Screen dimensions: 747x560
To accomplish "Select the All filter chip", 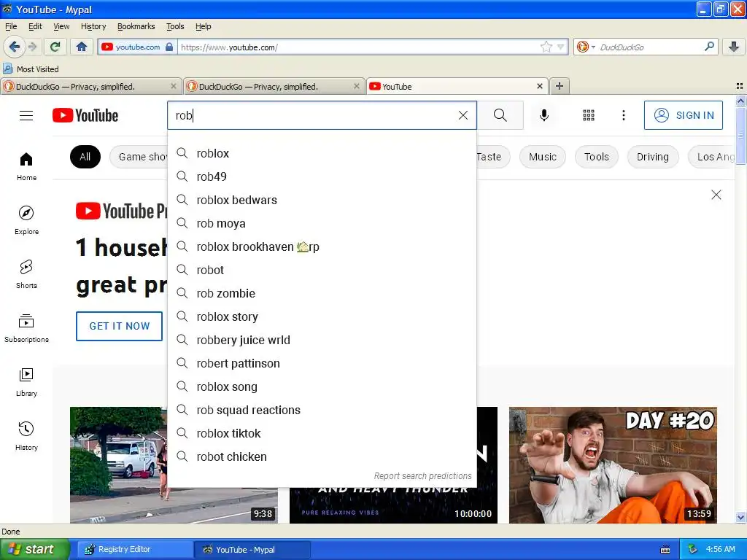I will coord(85,157).
